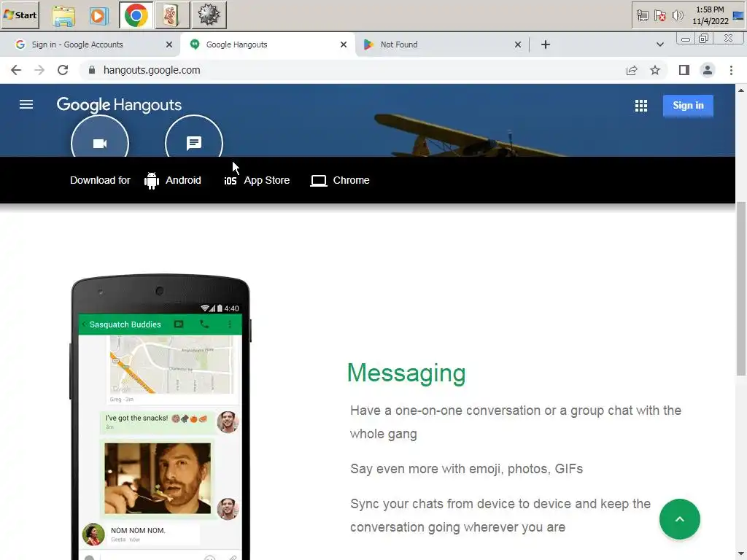Open the spiky gear taskbar app
The width and height of the screenshot is (747, 560).
click(209, 15)
